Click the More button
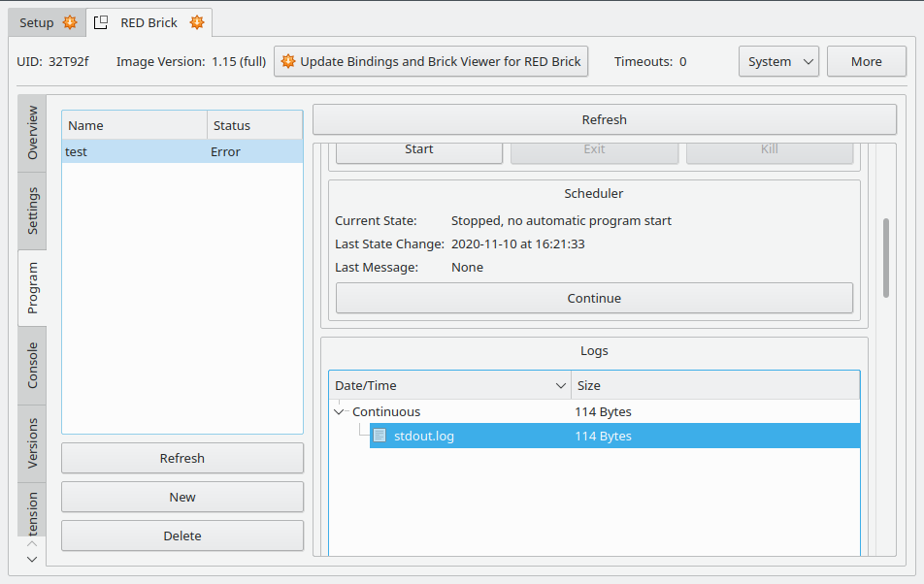 click(x=866, y=61)
